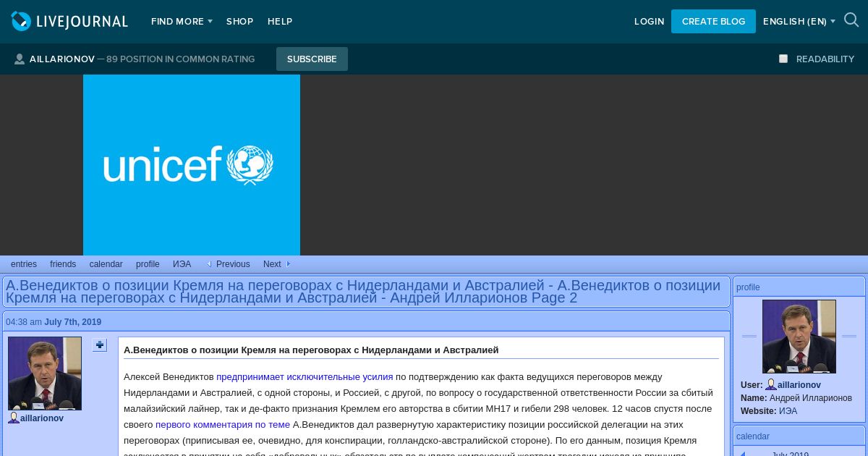The image size is (868, 456).
Task: Open the entries tab in journal nav
Action: (x=24, y=264)
